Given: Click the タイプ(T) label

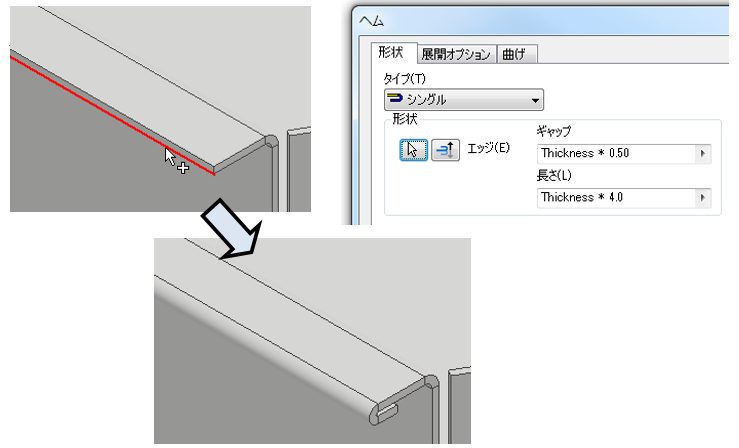Looking at the screenshot, I should click(404, 78).
